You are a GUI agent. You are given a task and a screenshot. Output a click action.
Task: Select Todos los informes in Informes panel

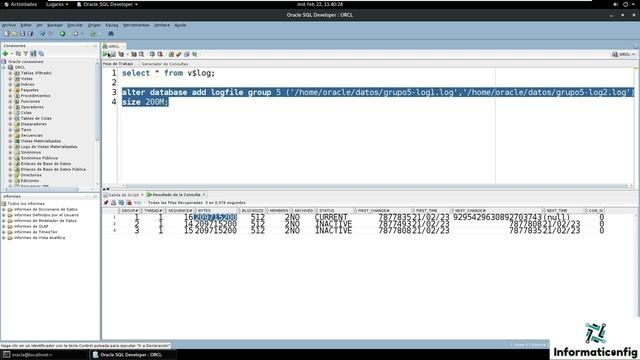coord(26,204)
